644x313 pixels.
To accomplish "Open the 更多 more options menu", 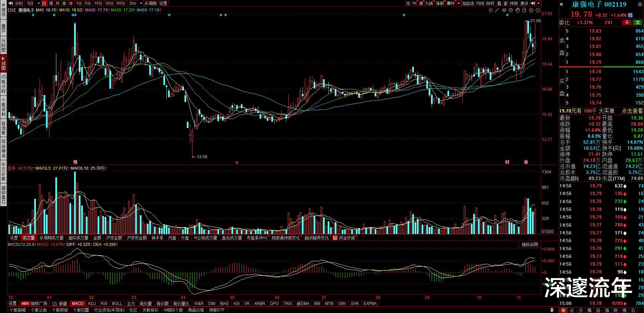I will click(x=524, y=3).
